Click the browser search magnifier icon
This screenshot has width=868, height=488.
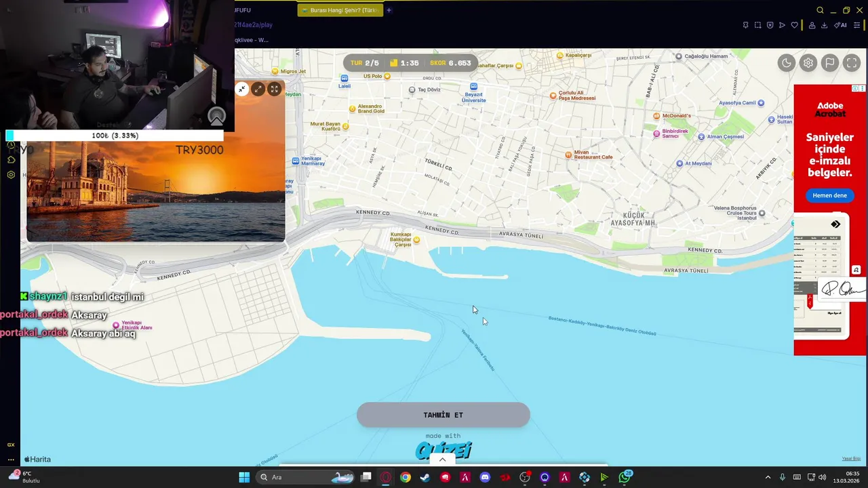click(x=820, y=10)
